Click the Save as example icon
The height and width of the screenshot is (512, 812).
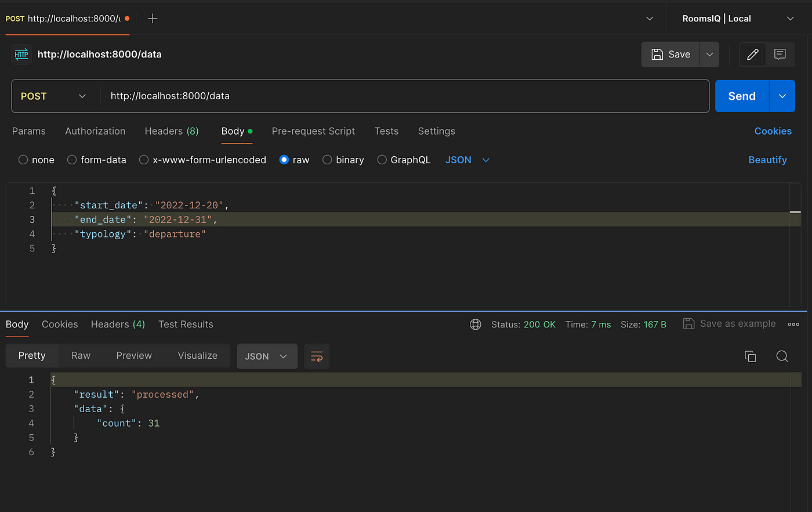[688, 324]
